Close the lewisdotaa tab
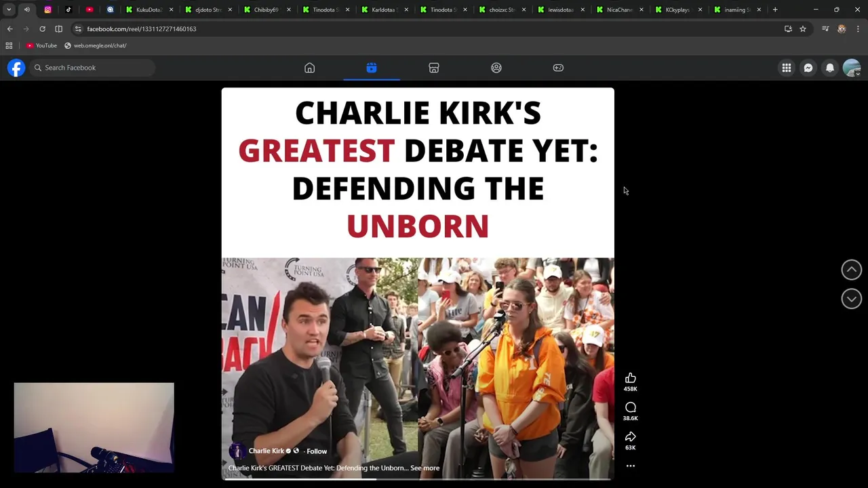This screenshot has width=868, height=488. 583,9
